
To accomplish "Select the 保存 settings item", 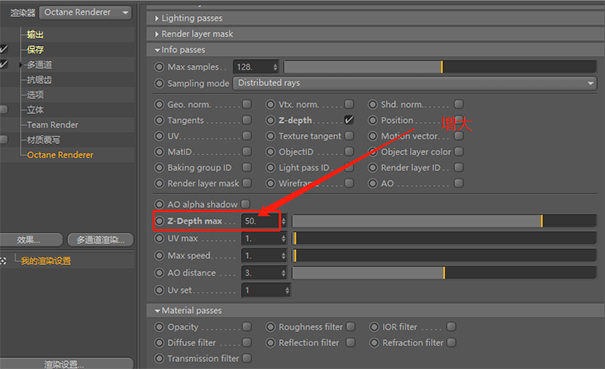I will tap(35, 49).
